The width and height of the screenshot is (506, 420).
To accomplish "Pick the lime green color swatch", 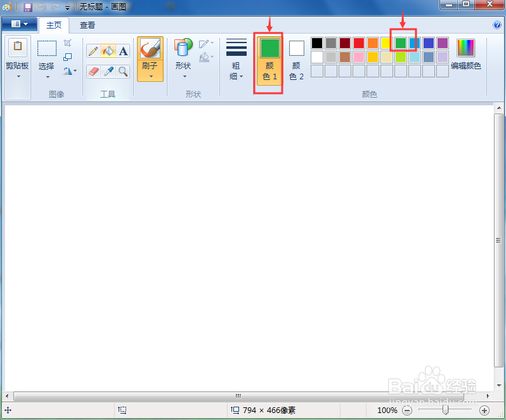I will point(401,57).
